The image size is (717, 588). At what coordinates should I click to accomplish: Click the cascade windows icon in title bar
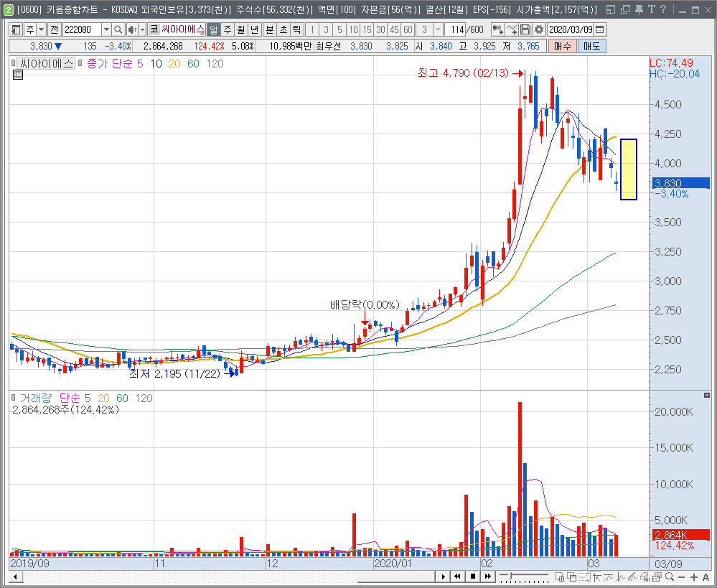tap(625, 9)
